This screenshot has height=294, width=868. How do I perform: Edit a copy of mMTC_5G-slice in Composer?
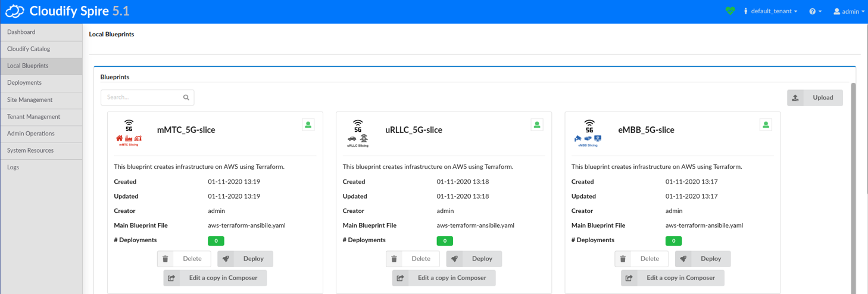(x=215, y=278)
